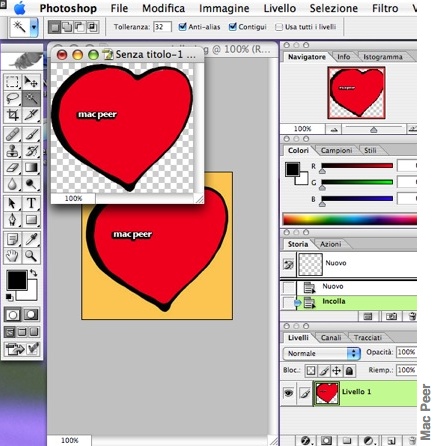Select the Move tool
This screenshot has width=433, height=446.
point(31,82)
